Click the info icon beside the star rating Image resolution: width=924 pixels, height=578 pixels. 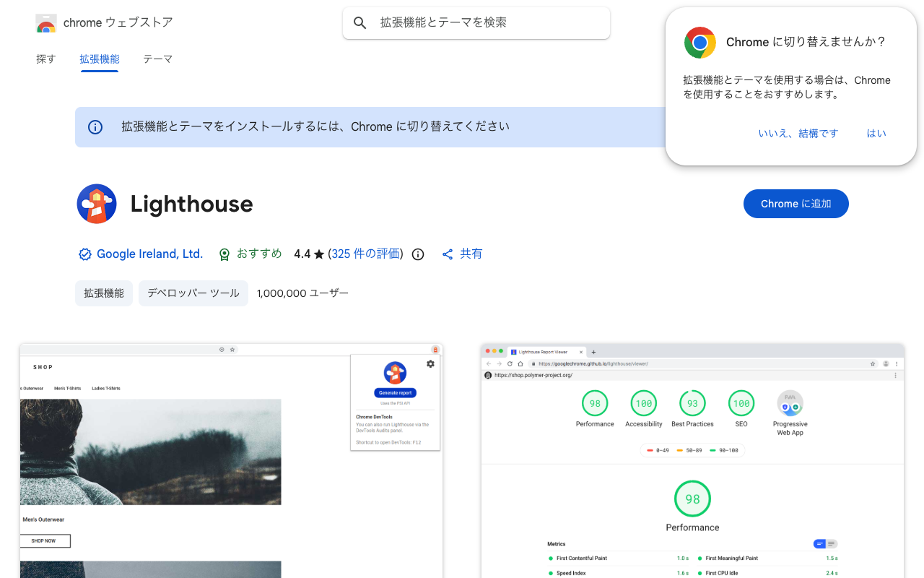click(417, 254)
